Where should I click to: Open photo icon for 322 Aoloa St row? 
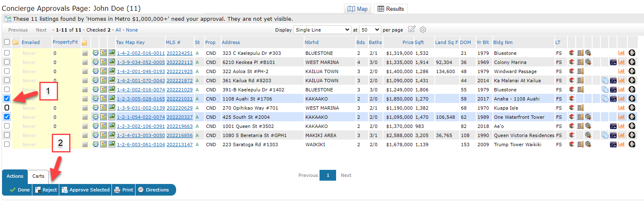tap(111, 71)
